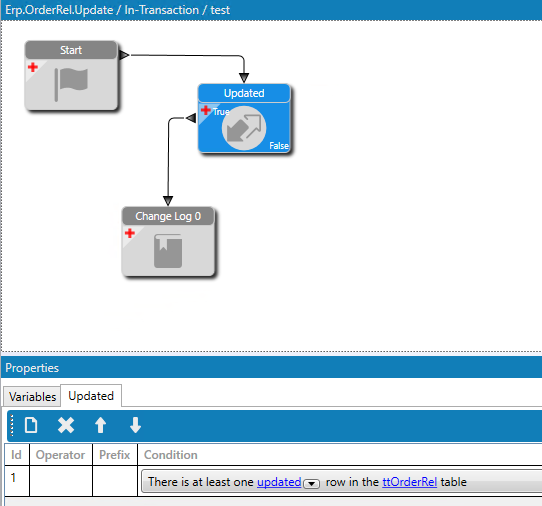
Task: Select condition row with Id 1
Action: coord(273,481)
